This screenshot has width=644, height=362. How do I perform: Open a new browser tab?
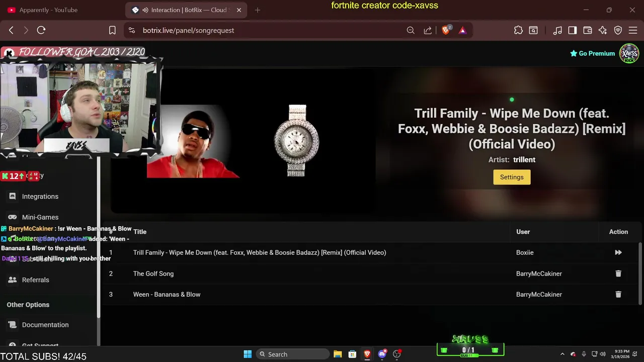pyautogui.click(x=258, y=10)
